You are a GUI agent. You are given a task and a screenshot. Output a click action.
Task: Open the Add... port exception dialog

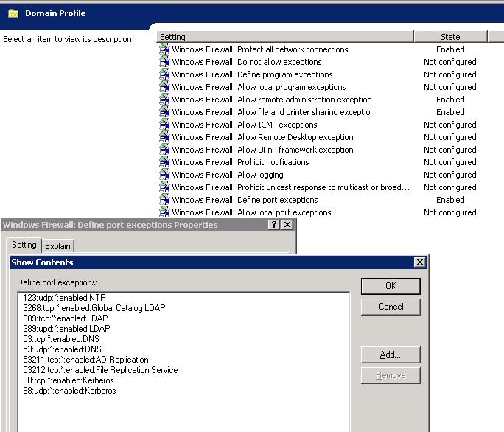[x=391, y=355]
